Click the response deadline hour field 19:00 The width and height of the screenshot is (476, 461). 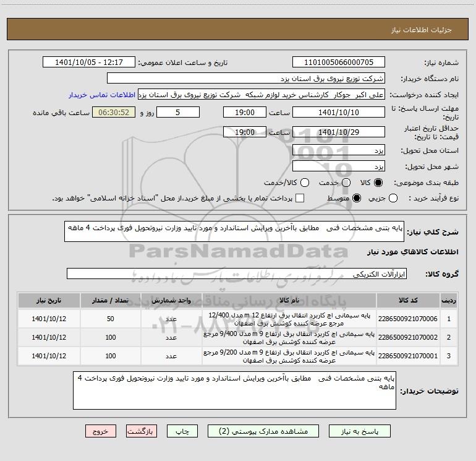pyautogui.click(x=244, y=112)
